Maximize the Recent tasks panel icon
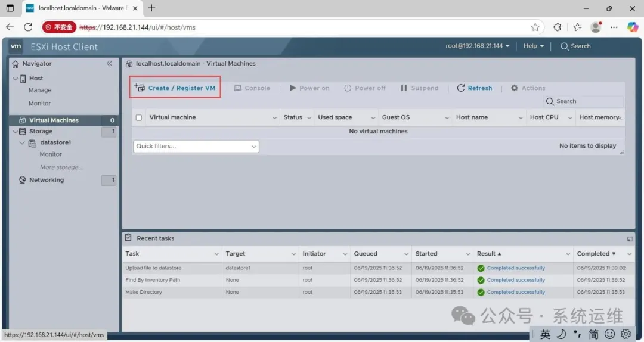644x342 pixels. coord(630,238)
